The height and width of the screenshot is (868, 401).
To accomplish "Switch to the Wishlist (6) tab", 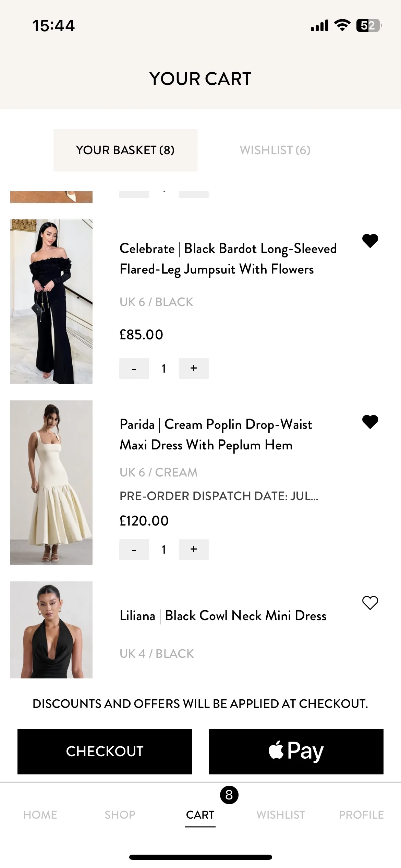I will (275, 150).
